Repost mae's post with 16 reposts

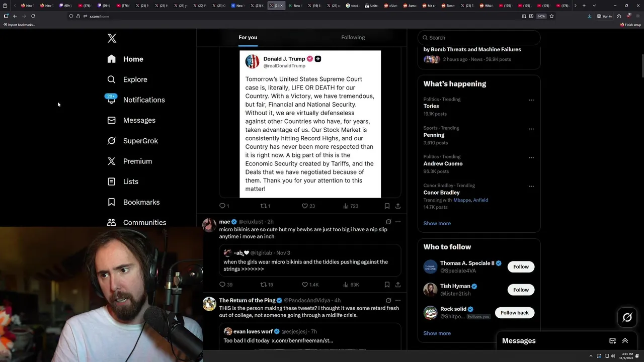[267, 285]
